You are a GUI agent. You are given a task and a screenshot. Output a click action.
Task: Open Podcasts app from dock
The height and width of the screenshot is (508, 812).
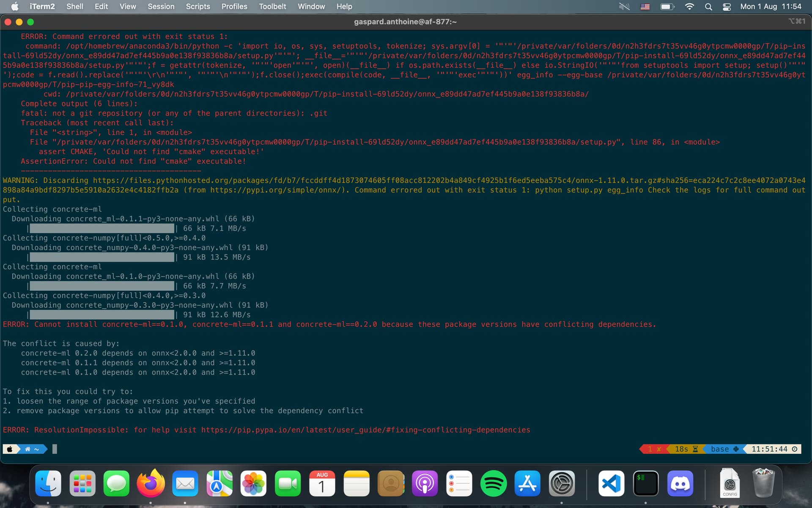coord(425,483)
